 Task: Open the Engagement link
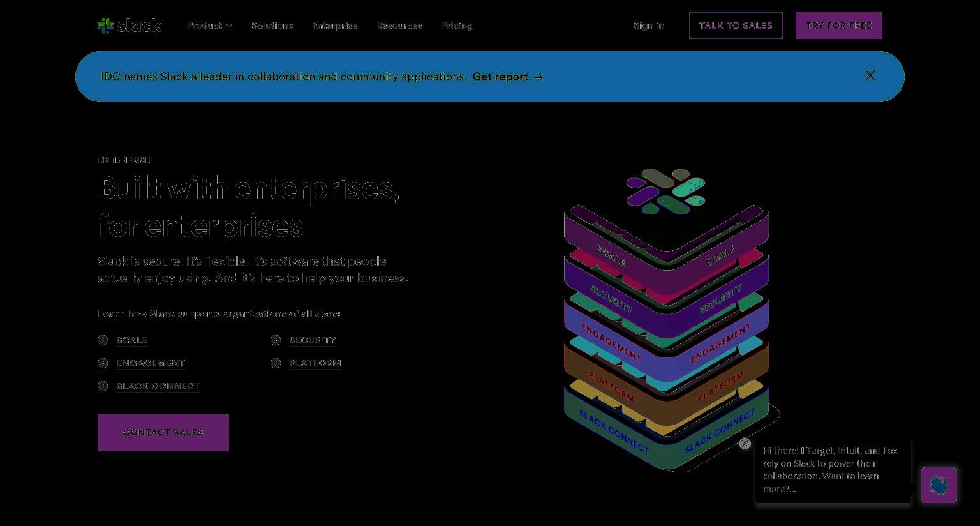[x=151, y=363]
